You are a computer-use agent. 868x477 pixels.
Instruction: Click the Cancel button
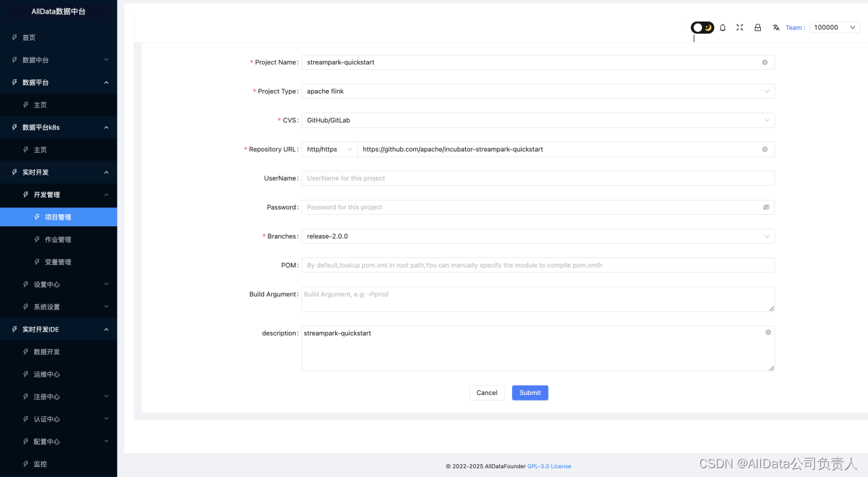pos(487,393)
